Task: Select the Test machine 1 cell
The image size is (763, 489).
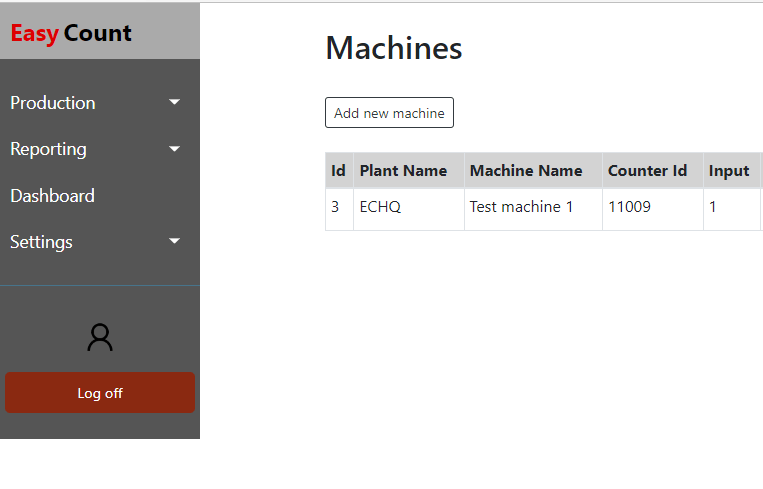Action: click(x=533, y=209)
